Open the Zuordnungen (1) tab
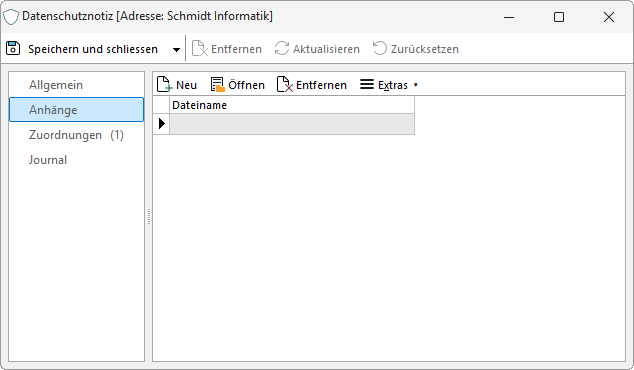This screenshot has height=370, width=634. (x=76, y=135)
